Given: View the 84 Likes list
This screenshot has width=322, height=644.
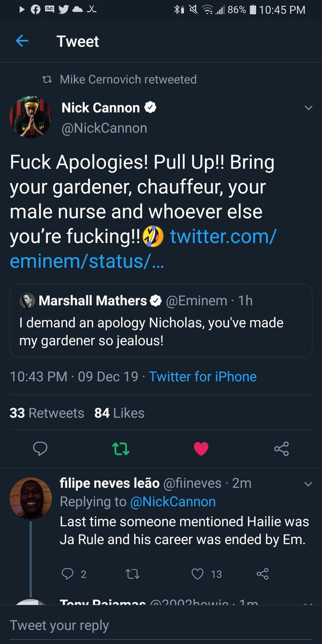Looking at the screenshot, I should click(119, 413).
